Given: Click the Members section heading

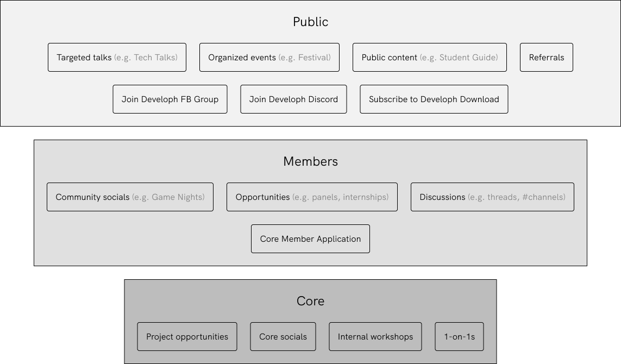Looking at the screenshot, I should 310,161.
